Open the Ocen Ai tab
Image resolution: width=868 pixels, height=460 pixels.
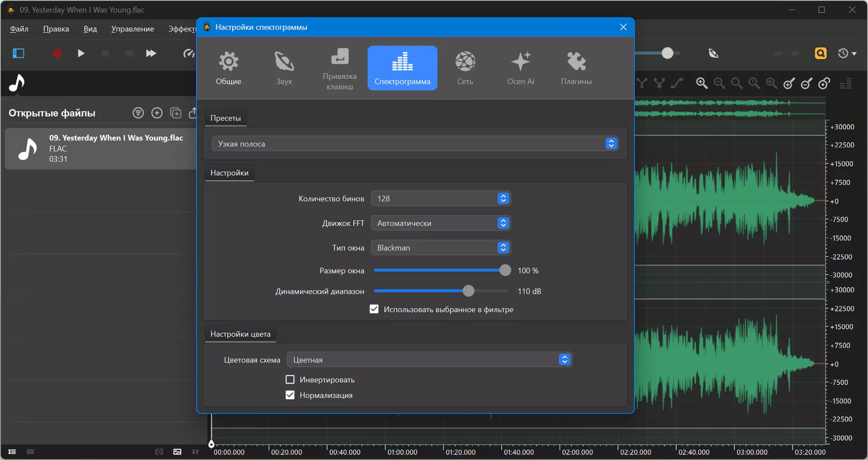click(520, 68)
